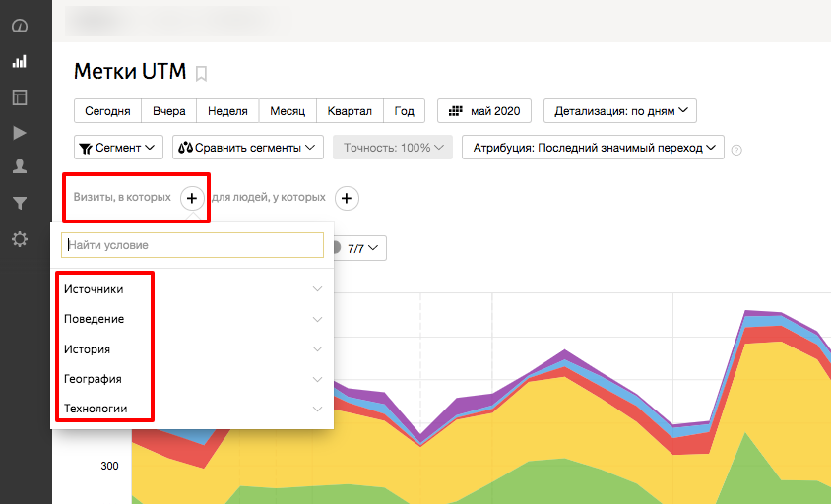Bookmark the Метки UTM report
This screenshot has width=831, height=504.
coord(201,73)
